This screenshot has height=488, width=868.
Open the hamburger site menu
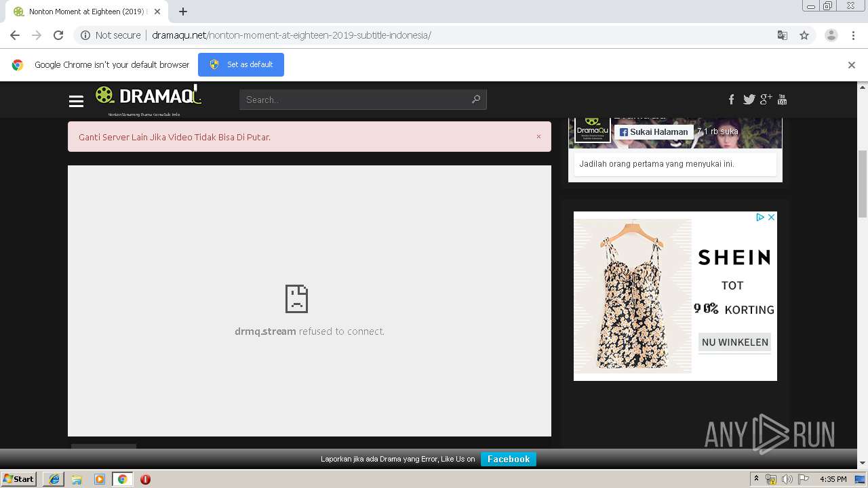[76, 101]
